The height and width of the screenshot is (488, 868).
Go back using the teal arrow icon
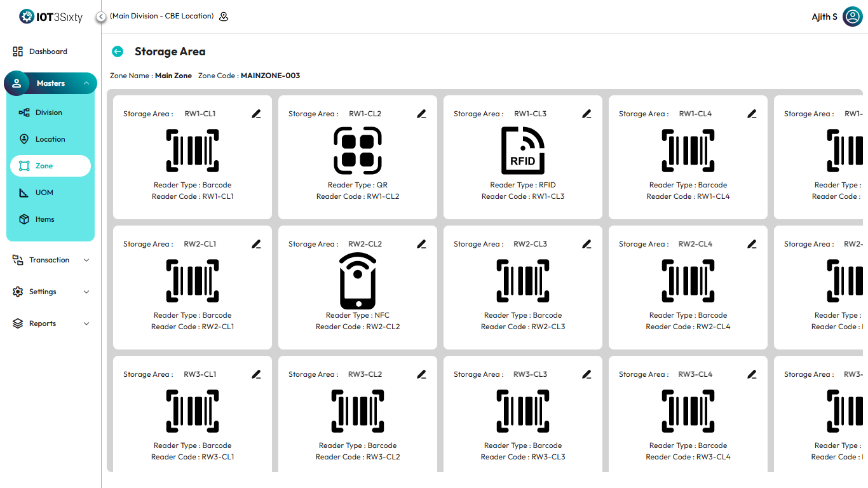pos(117,51)
